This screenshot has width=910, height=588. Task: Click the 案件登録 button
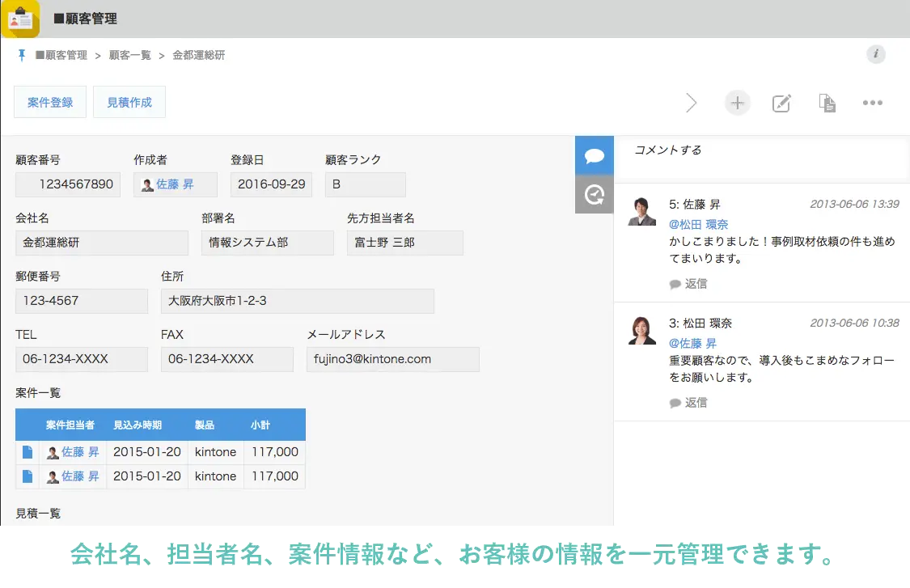[x=50, y=103]
